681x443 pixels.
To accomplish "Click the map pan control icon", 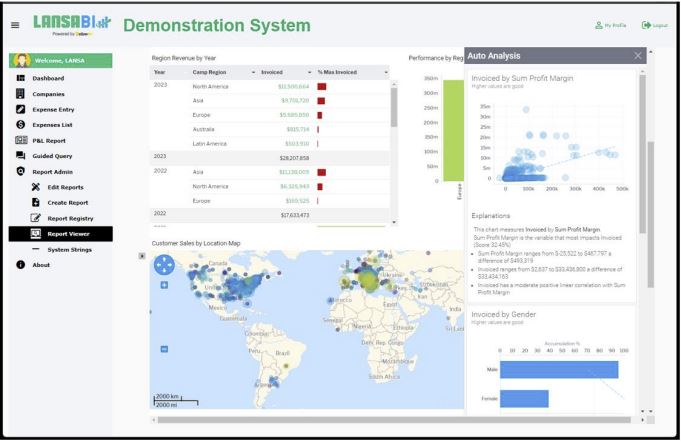I will [164, 265].
